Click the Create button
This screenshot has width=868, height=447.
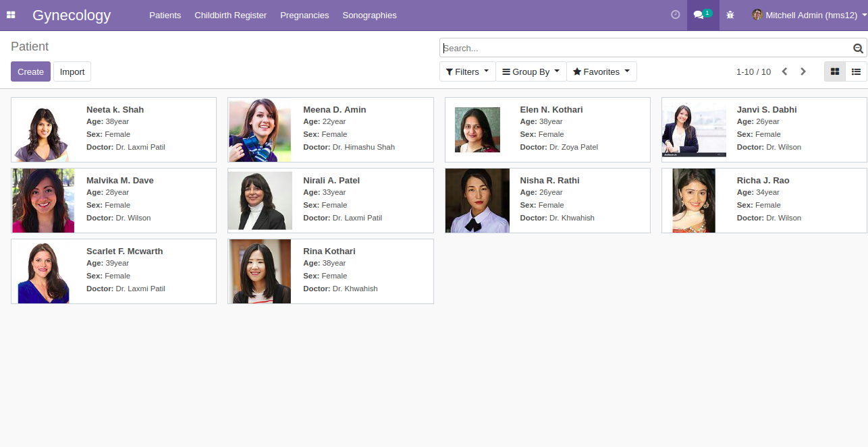pos(30,71)
